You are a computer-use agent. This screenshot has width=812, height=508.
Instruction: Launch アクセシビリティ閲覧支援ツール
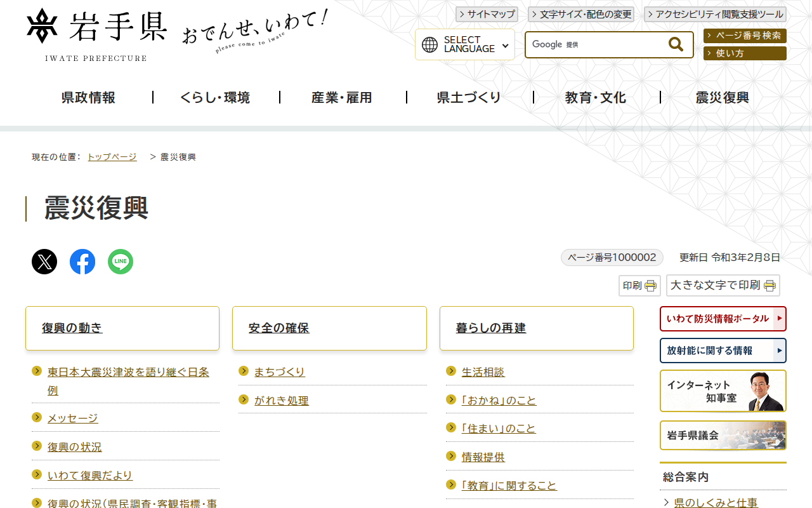(715, 14)
